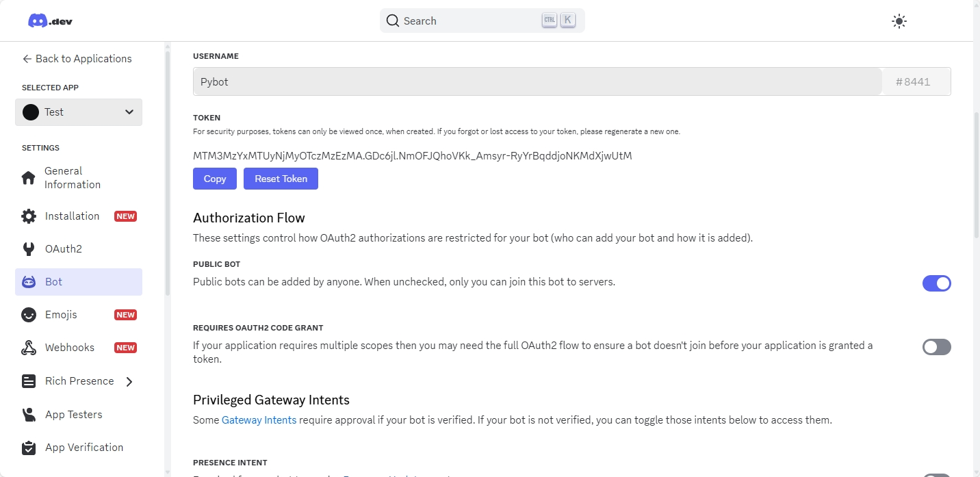This screenshot has height=477, width=980.
Task: Open the Installation settings page
Action: point(79,216)
